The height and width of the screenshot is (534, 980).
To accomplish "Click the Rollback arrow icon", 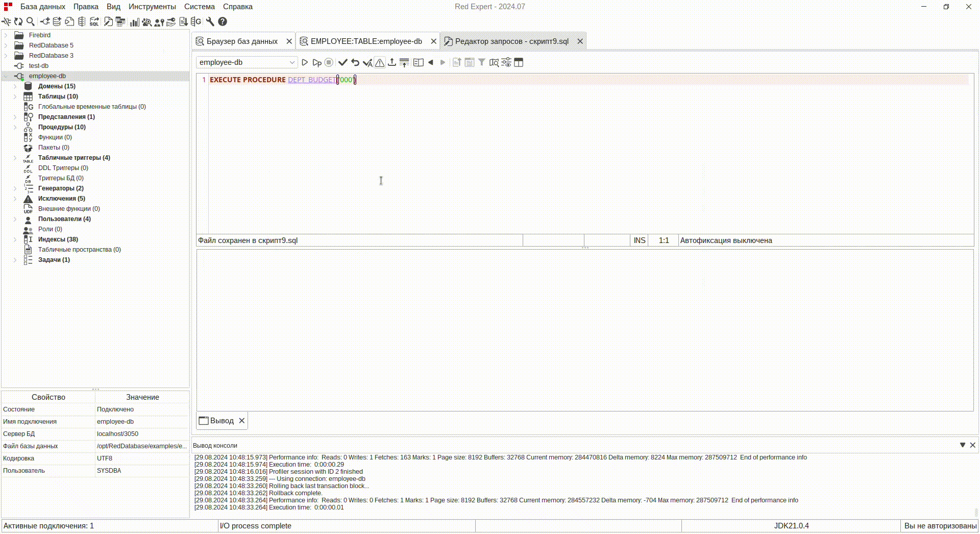I will [355, 62].
